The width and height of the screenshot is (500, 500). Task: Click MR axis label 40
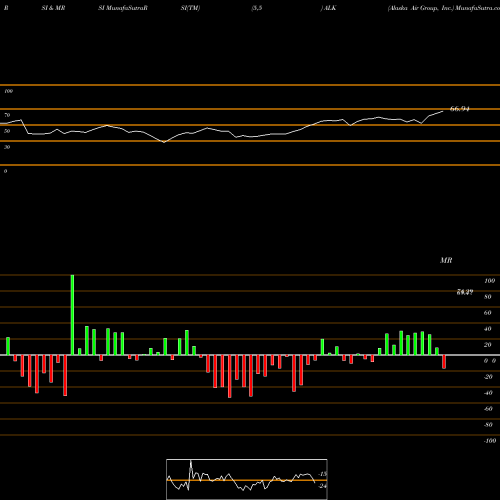pos(488,329)
